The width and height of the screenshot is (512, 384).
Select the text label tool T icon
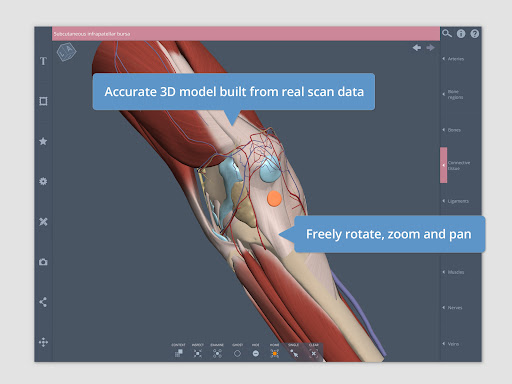coord(43,61)
